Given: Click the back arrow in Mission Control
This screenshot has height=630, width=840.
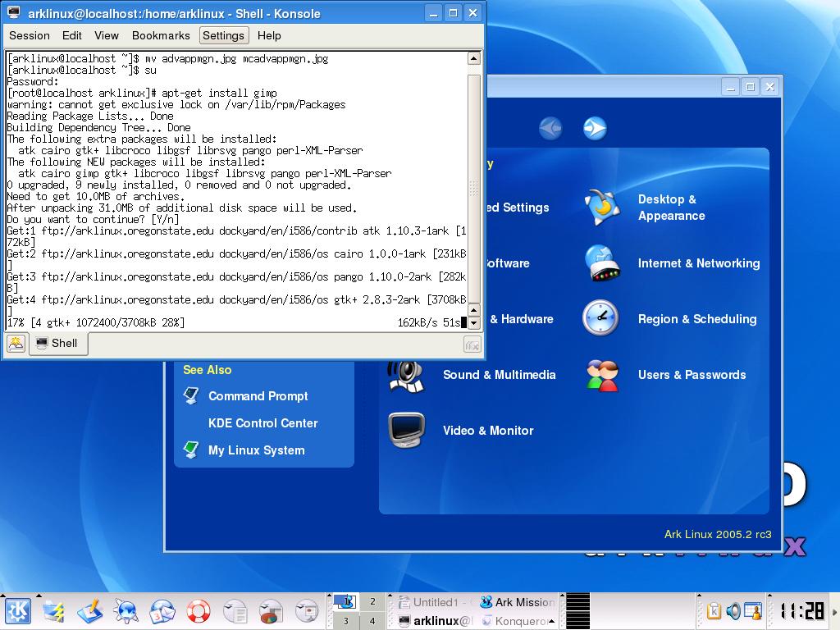Looking at the screenshot, I should click(550, 128).
